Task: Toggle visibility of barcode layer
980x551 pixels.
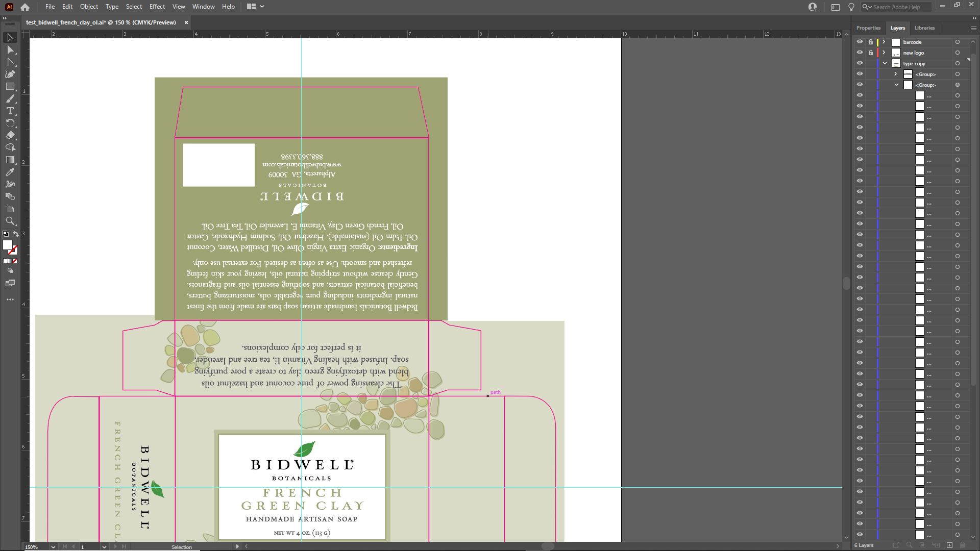Action: click(860, 42)
